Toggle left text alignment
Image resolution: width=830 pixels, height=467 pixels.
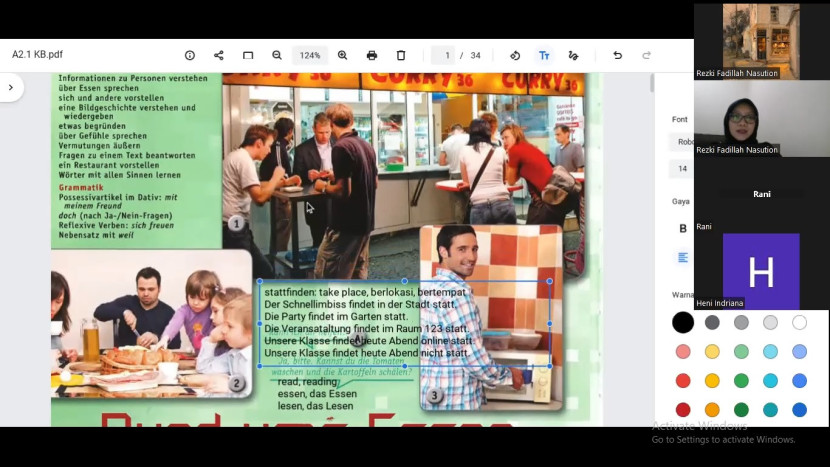[683, 257]
